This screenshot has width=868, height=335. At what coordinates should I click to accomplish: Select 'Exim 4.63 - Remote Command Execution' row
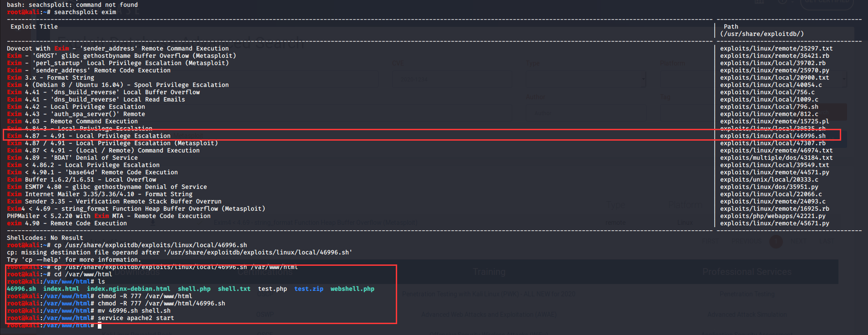[72, 122]
